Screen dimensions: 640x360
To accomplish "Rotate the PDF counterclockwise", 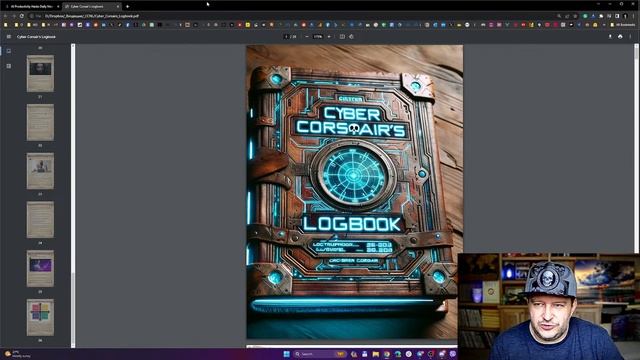I will [351, 37].
